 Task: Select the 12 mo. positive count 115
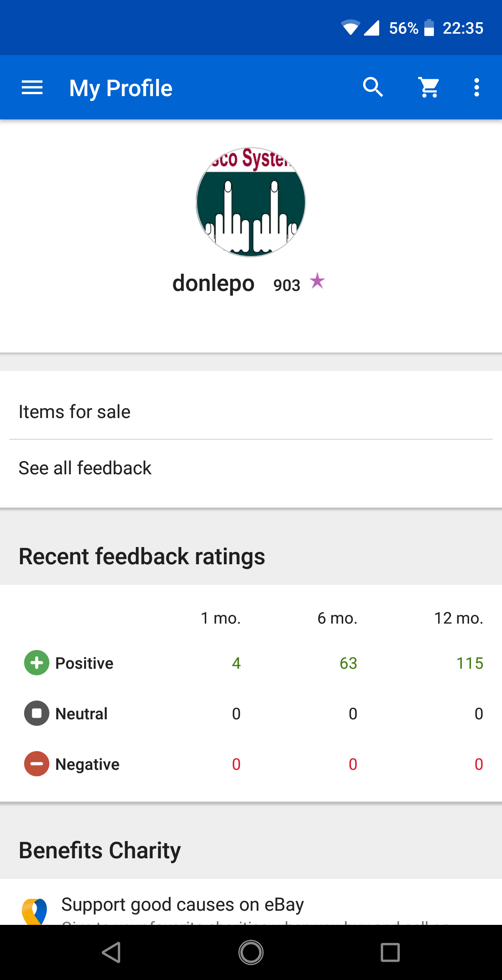[x=469, y=663]
